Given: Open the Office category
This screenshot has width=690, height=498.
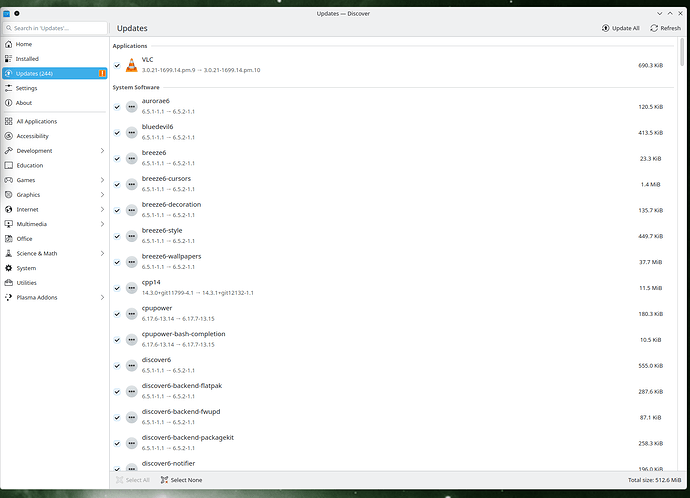Looking at the screenshot, I should (x=55, y=238).
